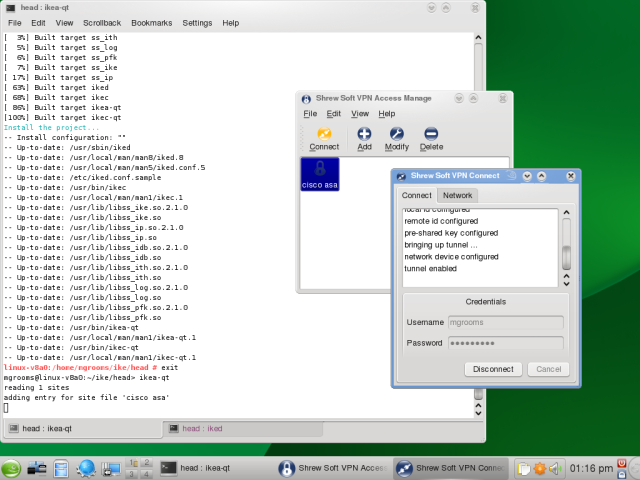Click the globe web browser taskbar icon
Viewport: 640px width, 480px height.
tap(87, 467)
